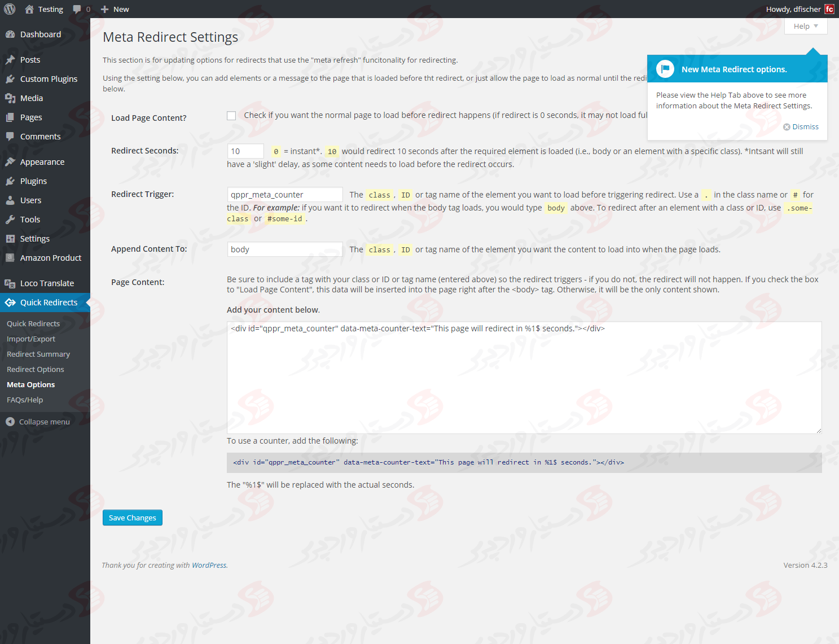Image resolution: width=839 pixels, height=644 pixels.
Task: Open the Import/Export submenu item
Action: [x=31, y=339]
